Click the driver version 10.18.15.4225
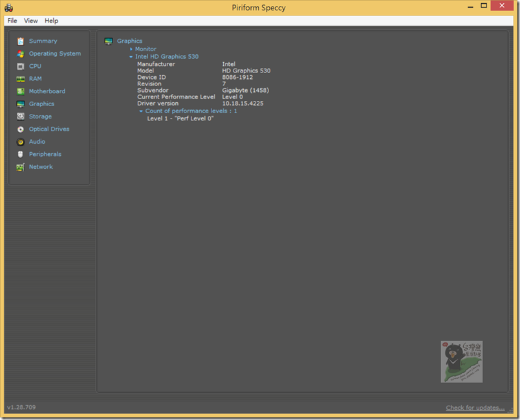This screenshot has width=520, height=420. 243,104
